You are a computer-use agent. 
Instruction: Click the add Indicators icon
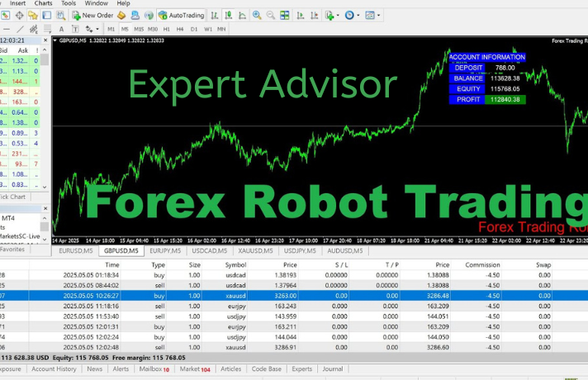330,16
